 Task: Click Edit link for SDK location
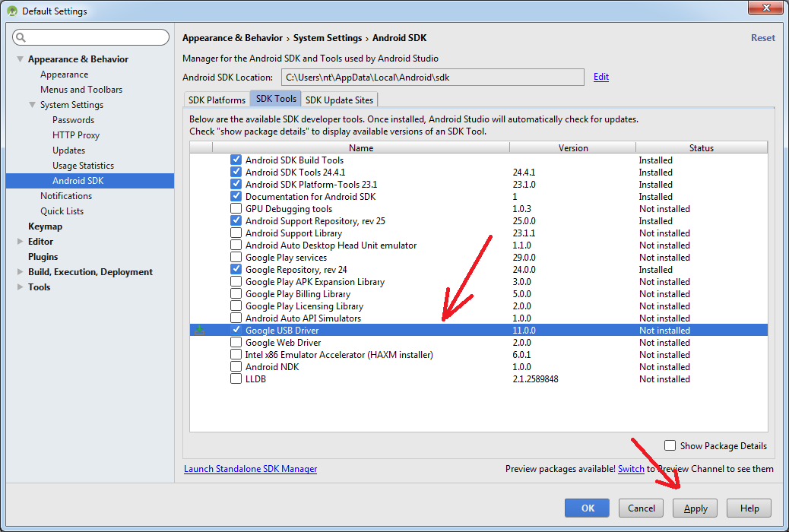(x=600, y=77)
